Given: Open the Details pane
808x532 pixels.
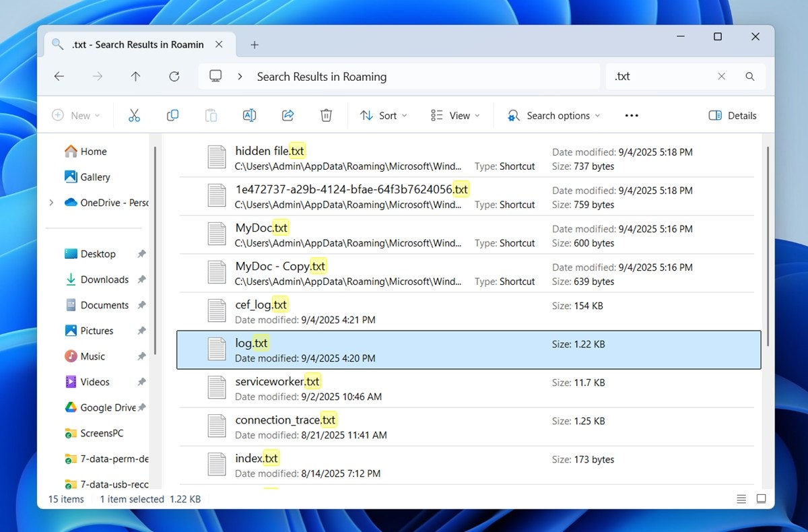Looking at the screenshot, I should [x=733, y=115].
